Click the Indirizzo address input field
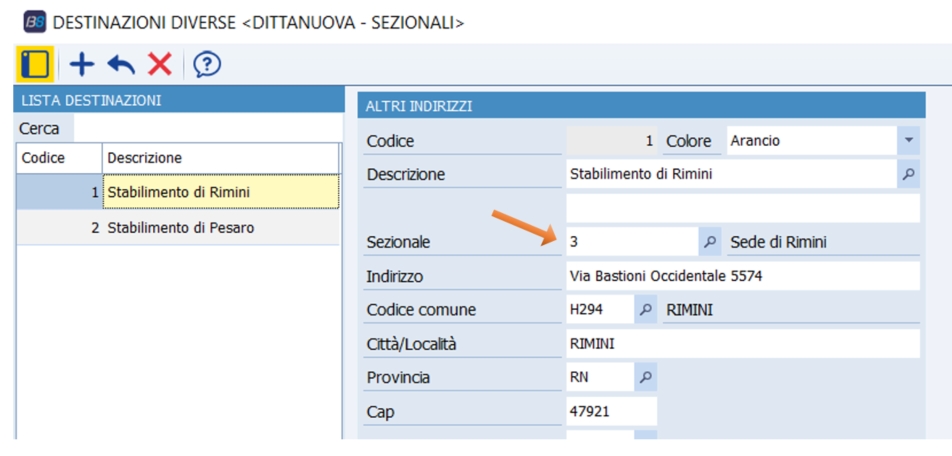The height and width of the screenshot is (456, 952). coord(742,276)
